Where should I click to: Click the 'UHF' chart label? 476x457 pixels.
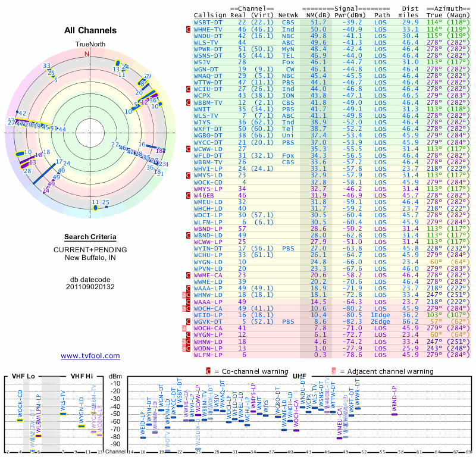[x=299, y=376]
